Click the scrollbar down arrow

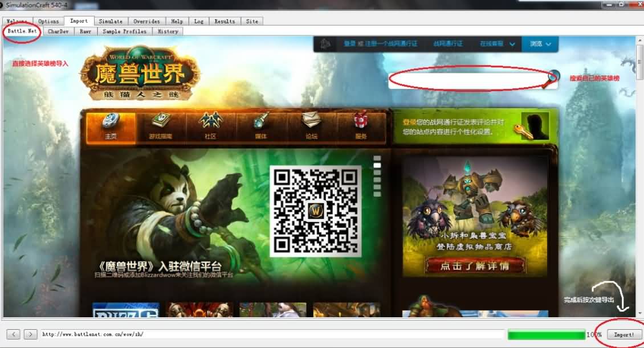tap(639, 313)
